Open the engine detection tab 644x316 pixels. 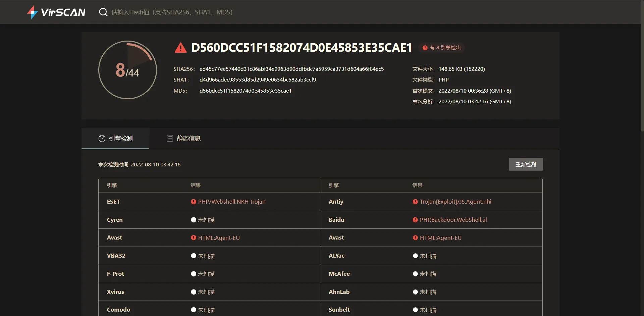(x=115, y=138)
